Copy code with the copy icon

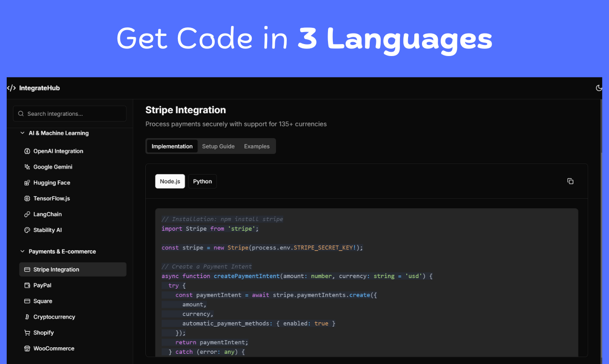tap(570, 182)
